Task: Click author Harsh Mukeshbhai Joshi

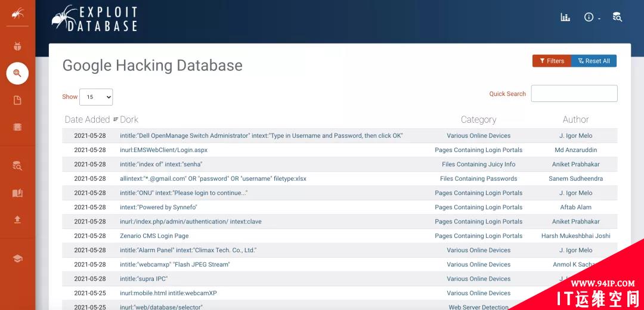Action: pyautogui.click(x=576, y=236)
